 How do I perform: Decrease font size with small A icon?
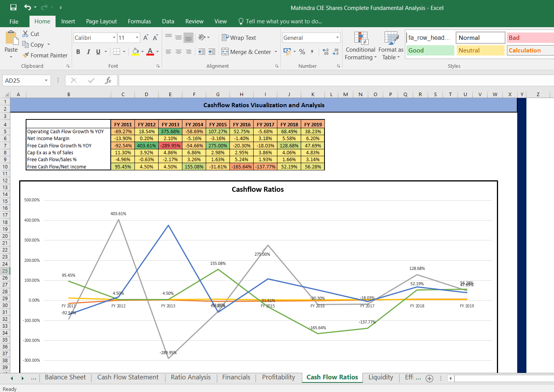pos(155,38)
